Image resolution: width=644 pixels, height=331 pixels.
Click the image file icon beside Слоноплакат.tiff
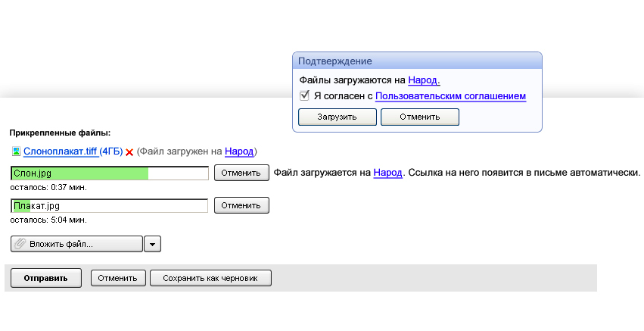point(16,151)
